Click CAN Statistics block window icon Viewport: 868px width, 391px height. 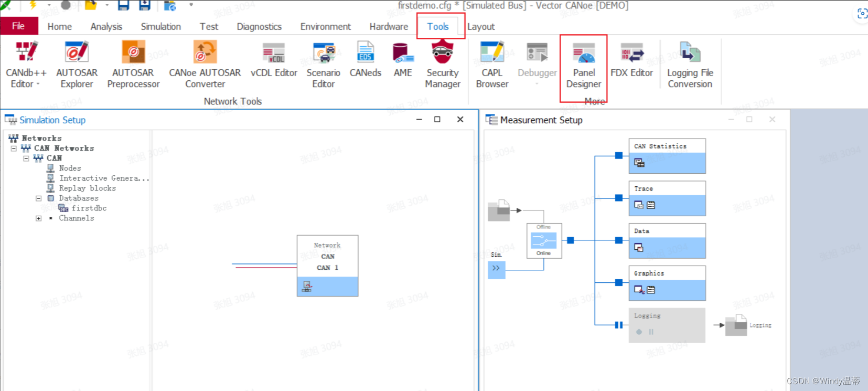pyautogui.click(x=639, y=163)
